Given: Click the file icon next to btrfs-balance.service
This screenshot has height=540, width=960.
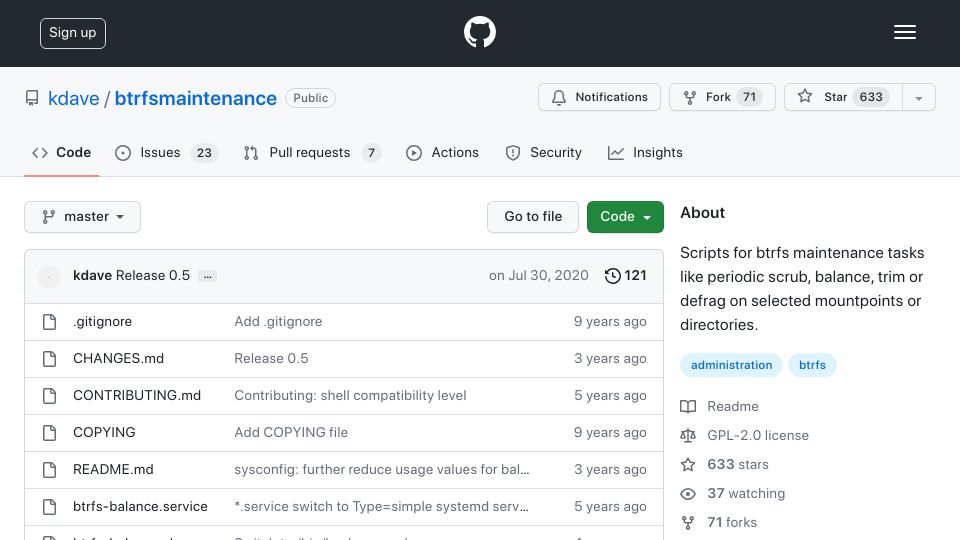Looking at the screenshot, I should click(x=50, y=507).
